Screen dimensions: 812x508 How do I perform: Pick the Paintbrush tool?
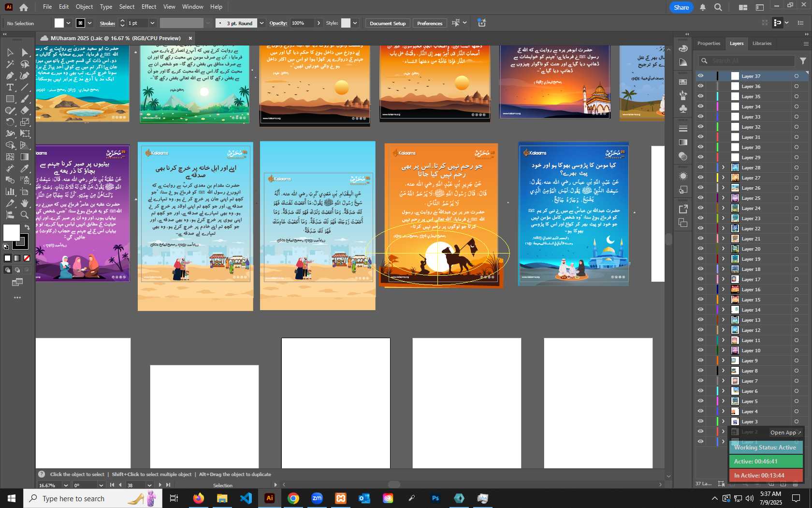click(x=25, y=99)
